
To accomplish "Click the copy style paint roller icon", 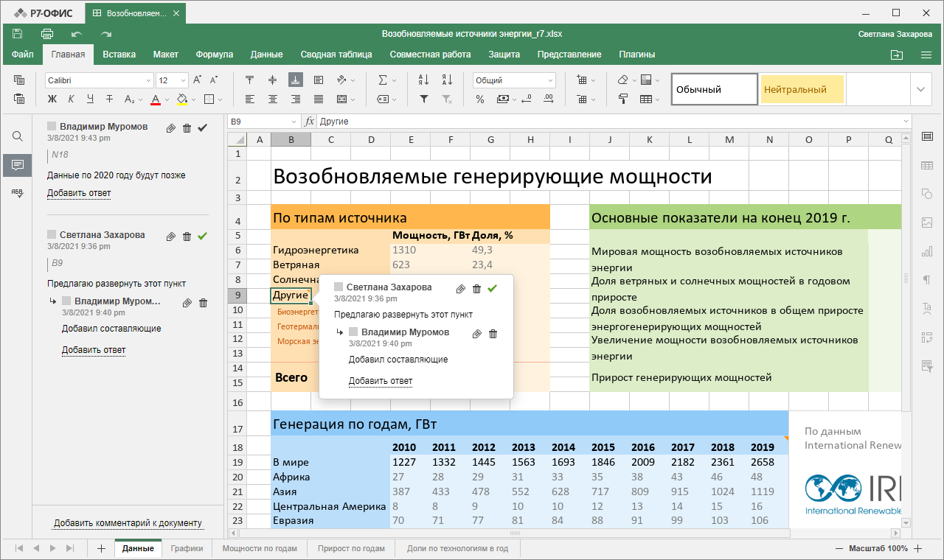I will click(623, 99).
